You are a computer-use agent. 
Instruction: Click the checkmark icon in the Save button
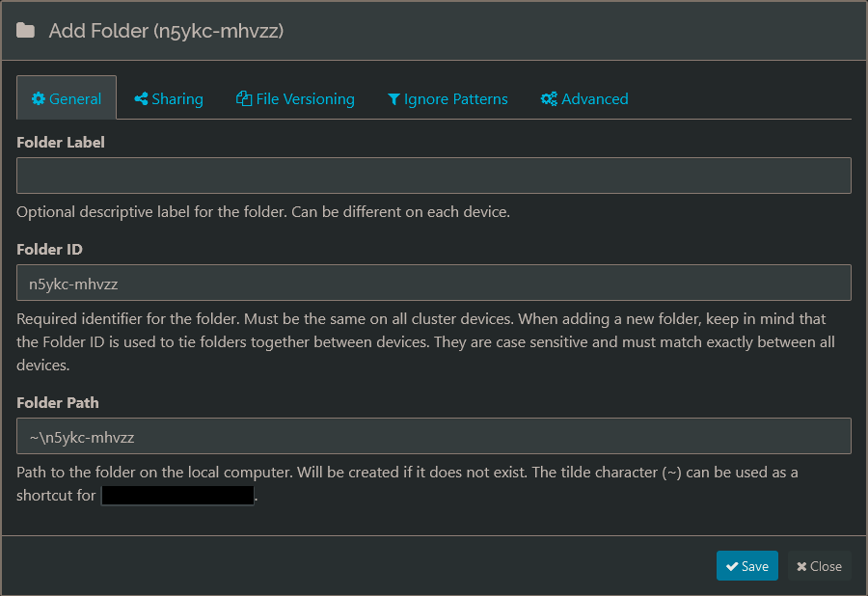point(732,566)
